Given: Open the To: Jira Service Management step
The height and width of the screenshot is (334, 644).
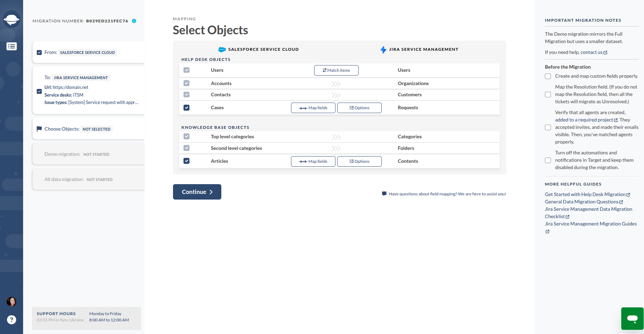Looking at the screenshot, I should [x=89, y=90].
